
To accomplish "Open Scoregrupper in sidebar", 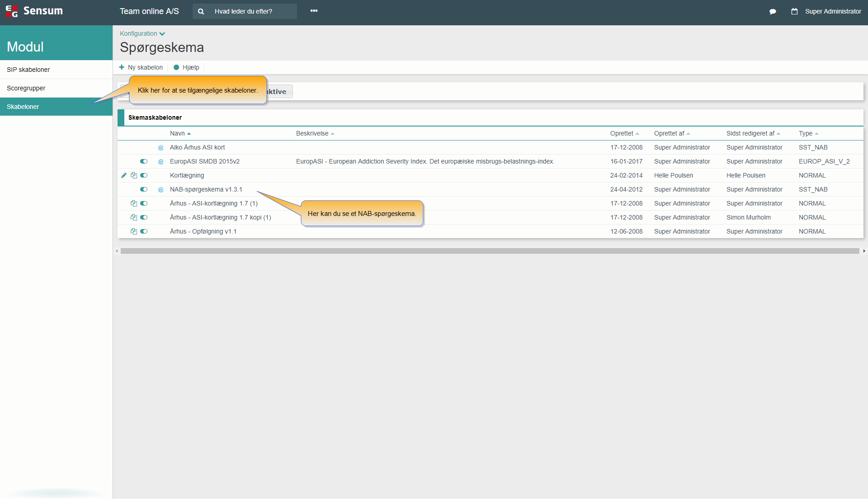I will tap(56, 88).
